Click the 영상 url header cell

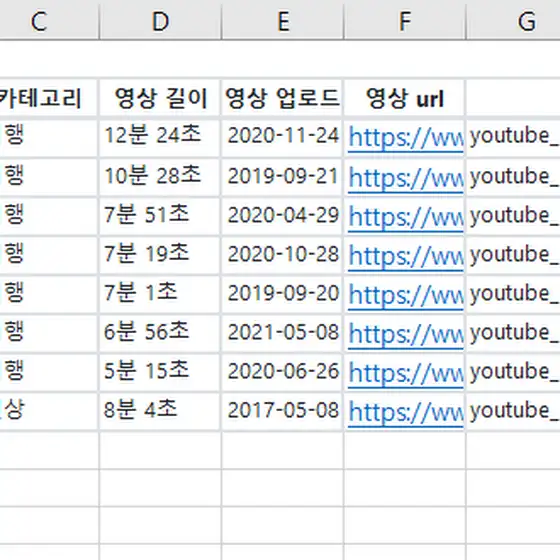tap(405, 98)
